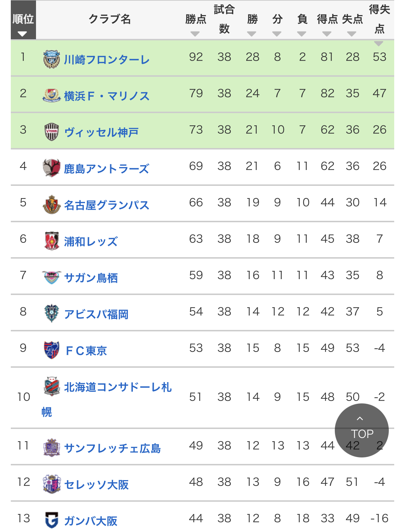The height and width of the screenshot is (532, 405).
Task: Open the アビスパ福岡 club link
Action: point(96,314)
